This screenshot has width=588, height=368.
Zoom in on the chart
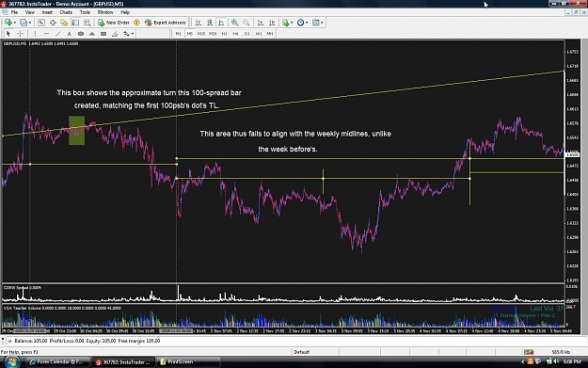point(235,23)
